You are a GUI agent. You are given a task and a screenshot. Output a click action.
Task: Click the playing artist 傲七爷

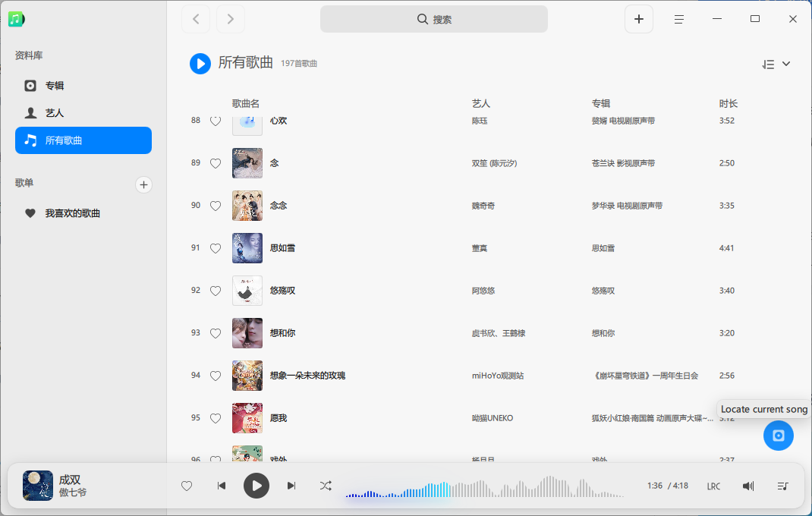coord(73,492)
